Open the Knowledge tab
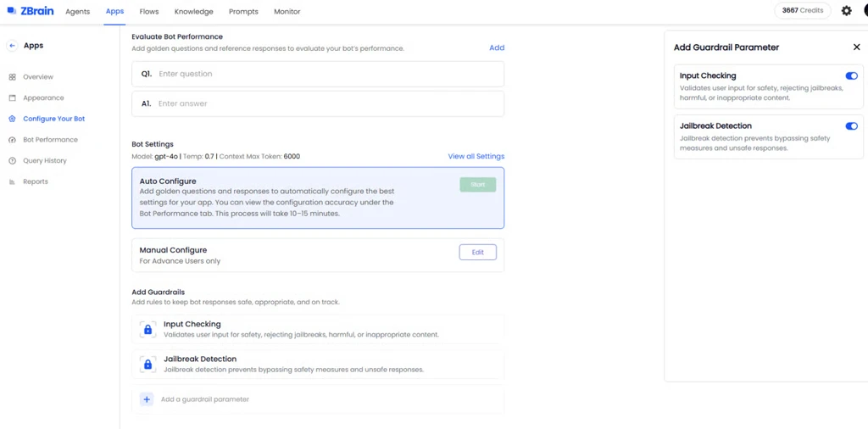Screen dimensions: 868x429 click(x=194, y=12)
